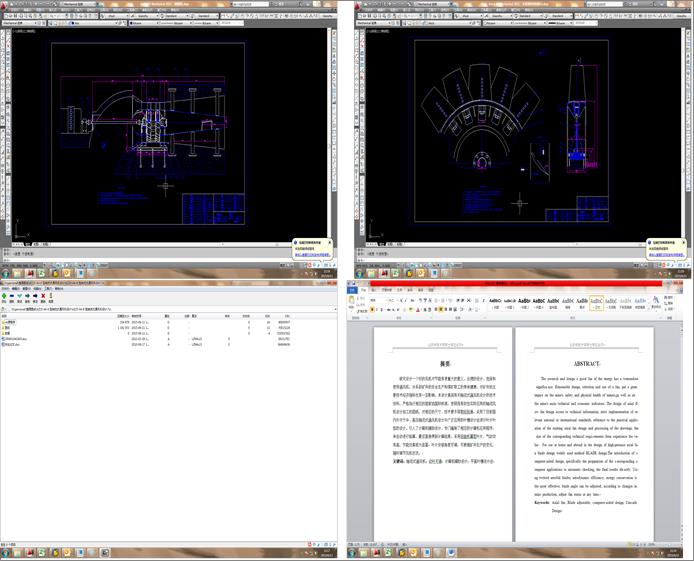Click red font color button in Word

pyautogui.click(x=418, y=310)
